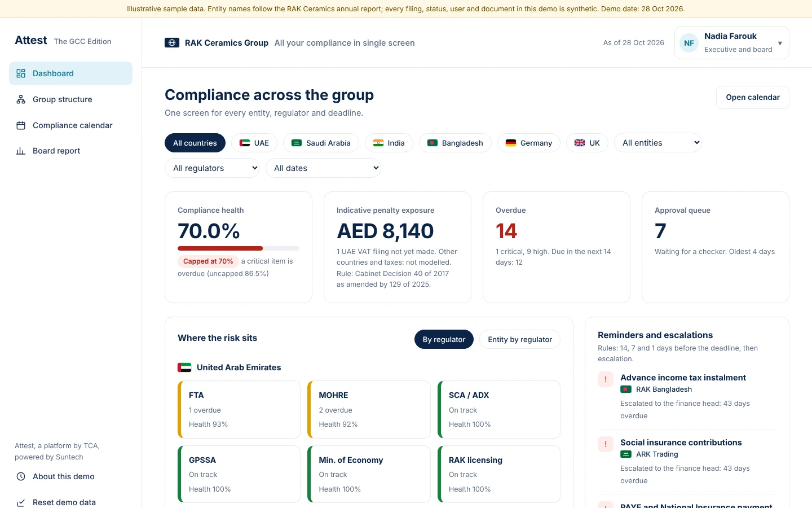The width and height of the screenshot is (812, 508).
Task: Switch to By regulator view
Action: (444, 339)
